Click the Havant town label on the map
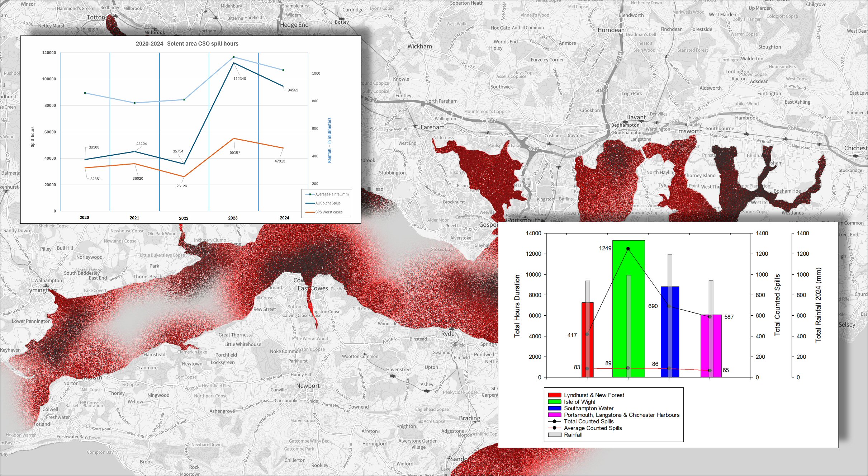Image resolution: width=868 pixels, height=476 pixels. click(x=636, y=117)
